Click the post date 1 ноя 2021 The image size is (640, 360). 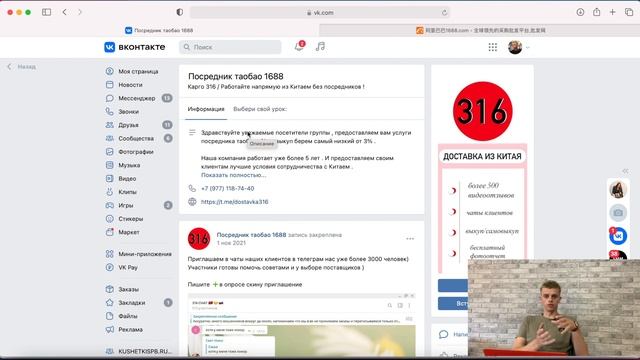click(231, 243)
